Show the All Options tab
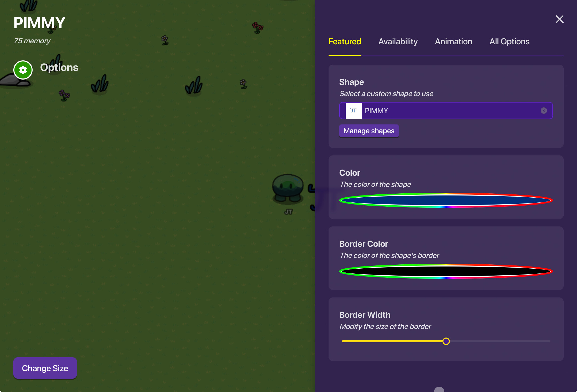577x392 pixels. tap(509, 42)
